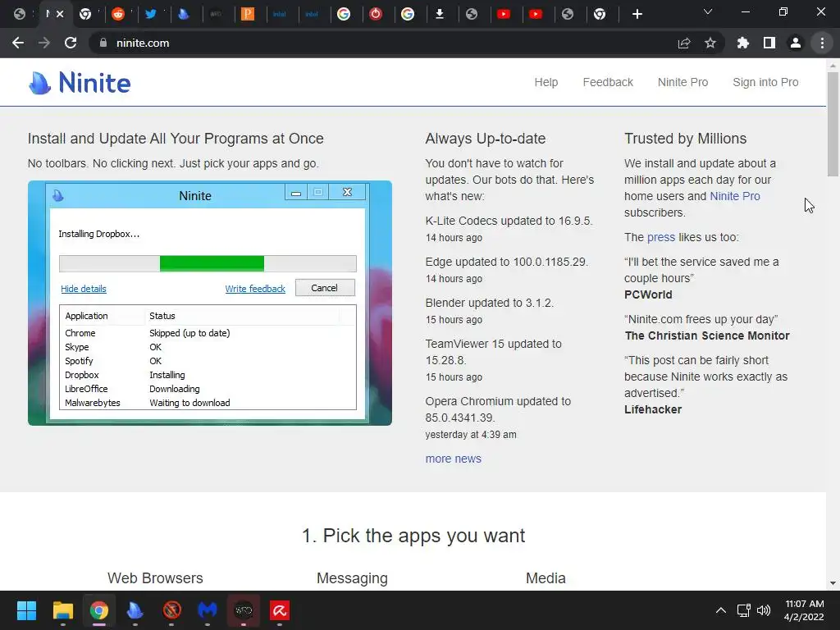This screenshot has width=840, height=630.
Task: Click the 'Web Browsers' category heading
Action: 155,578
